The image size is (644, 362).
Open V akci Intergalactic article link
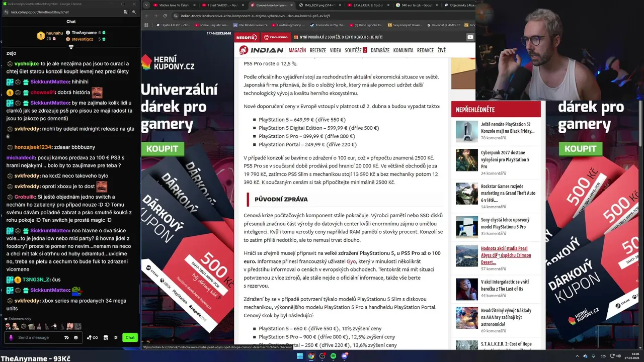[505, 286]
